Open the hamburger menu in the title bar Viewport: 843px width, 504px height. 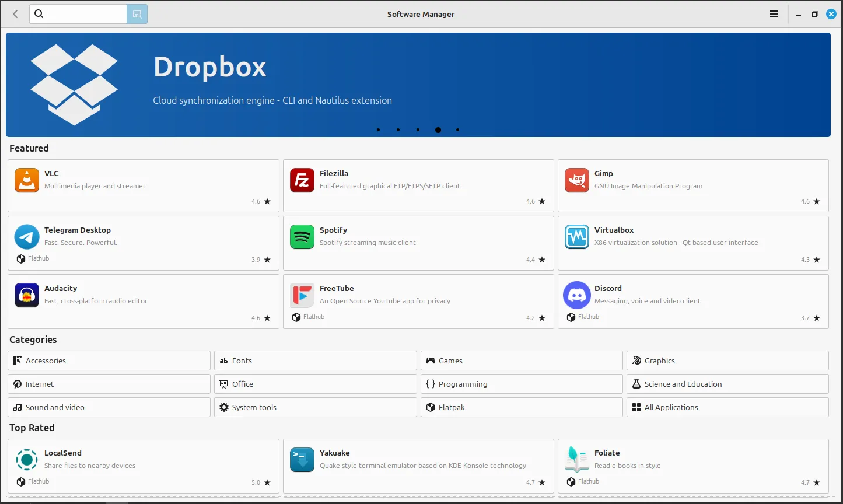774,14
